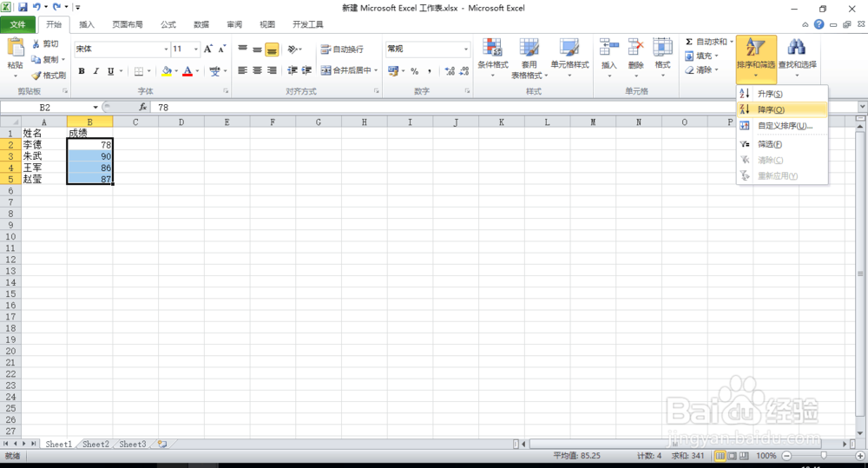
Task: Open the font size dropdown showing 11
Action: 195,49
